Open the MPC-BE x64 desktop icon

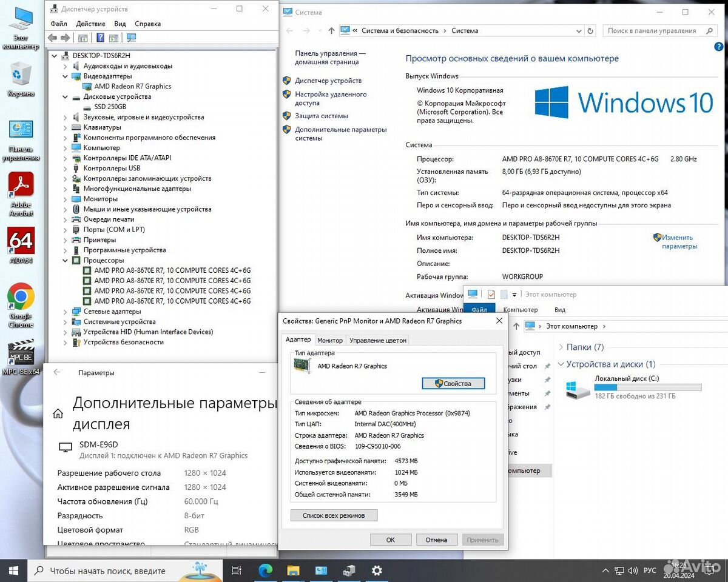(21, 358)
